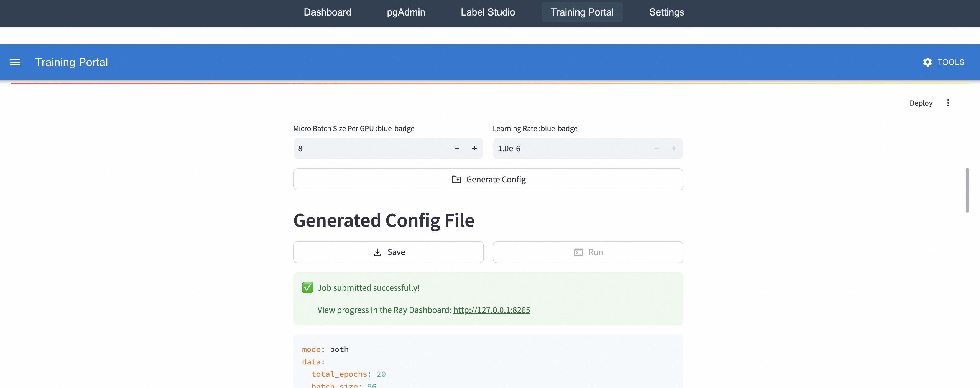Decrease Micro Batch Size with minus

click(456, 148)
